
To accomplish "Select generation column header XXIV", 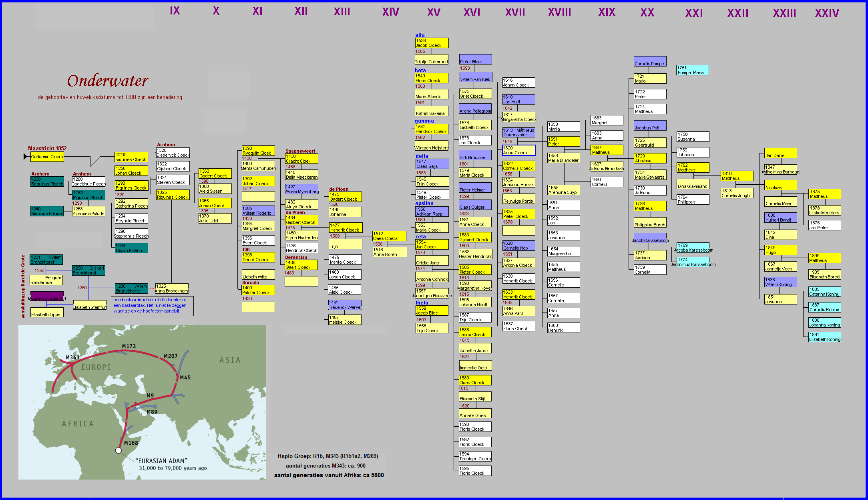I will coord(827,14).
